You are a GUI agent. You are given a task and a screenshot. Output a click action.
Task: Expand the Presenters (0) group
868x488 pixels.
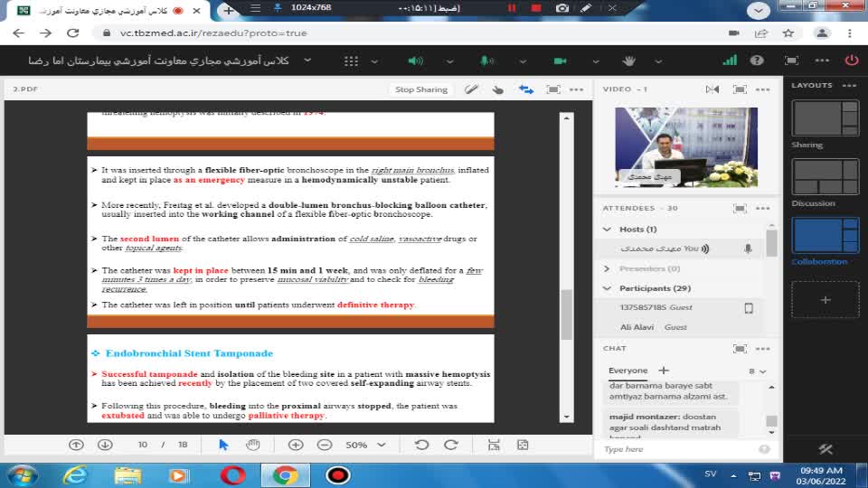(607, 268)
